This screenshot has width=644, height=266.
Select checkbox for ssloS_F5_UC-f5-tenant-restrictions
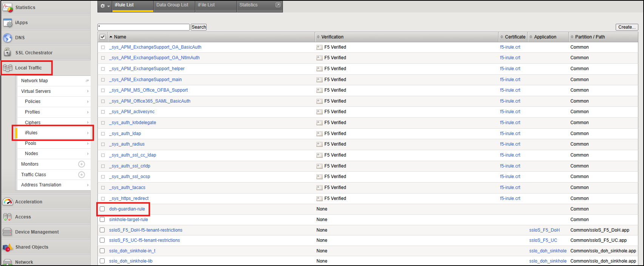[x=102, y=240]
